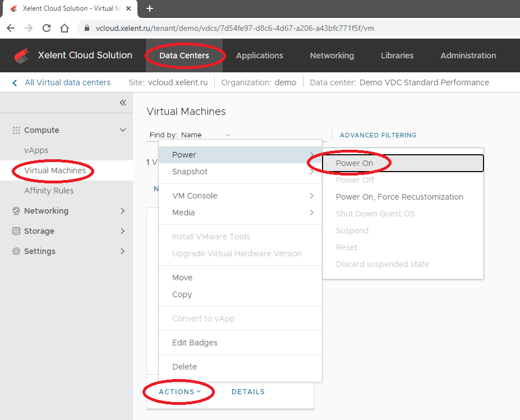Open the Libraries tab
This screenshot has width=520, height=420.
tap(397, 56)
